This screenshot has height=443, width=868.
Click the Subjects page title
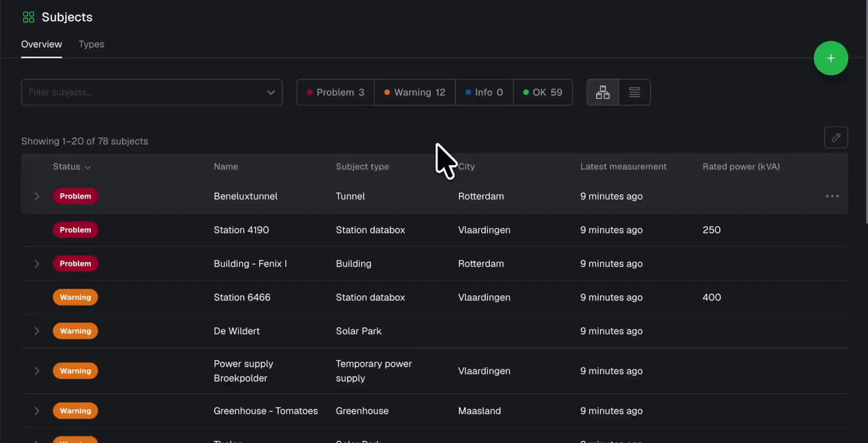(x=67, y=17)
